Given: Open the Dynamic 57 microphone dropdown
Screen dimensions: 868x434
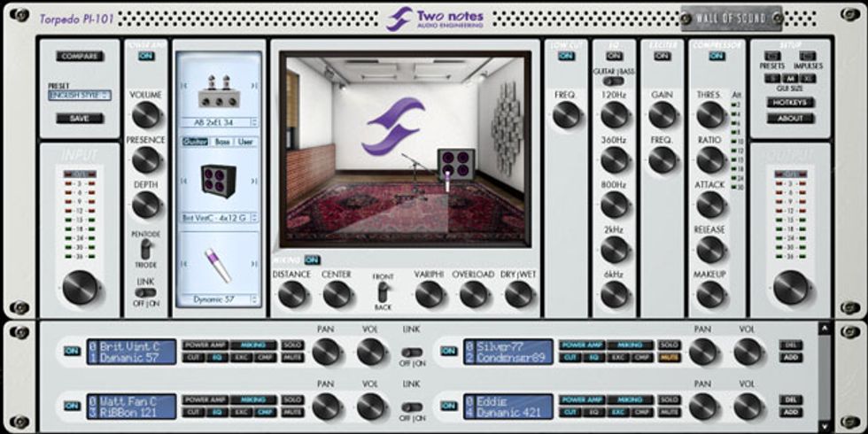Looking at the screenshot, I should pyautogui.click(x=220, y=299).
